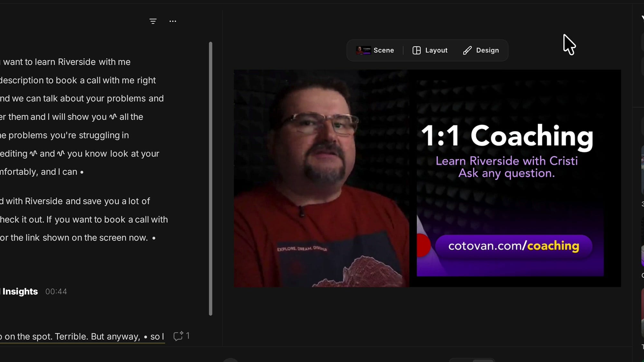
Task: Jump to the Insights chapter heading
Action: coord(19,292)
